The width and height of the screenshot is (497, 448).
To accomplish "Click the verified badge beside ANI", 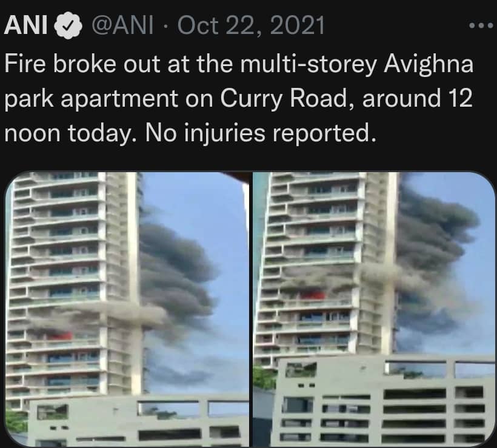I will click(x=68, y=25).
